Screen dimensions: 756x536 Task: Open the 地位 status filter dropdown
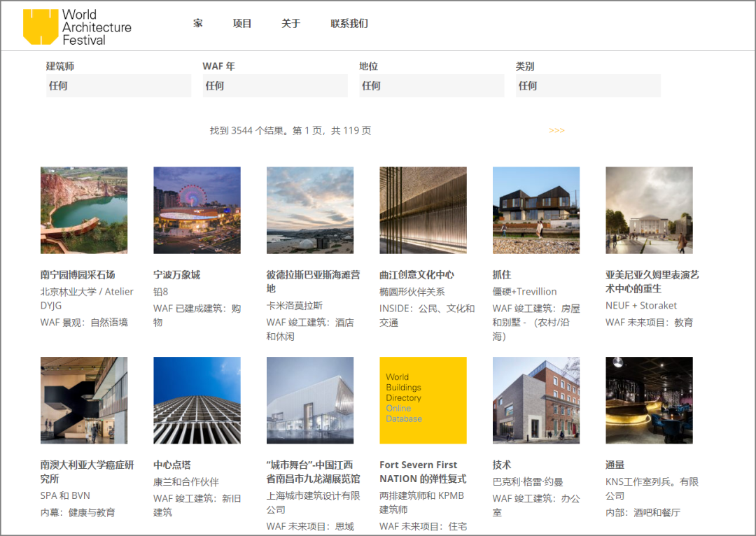pos(431,85)
